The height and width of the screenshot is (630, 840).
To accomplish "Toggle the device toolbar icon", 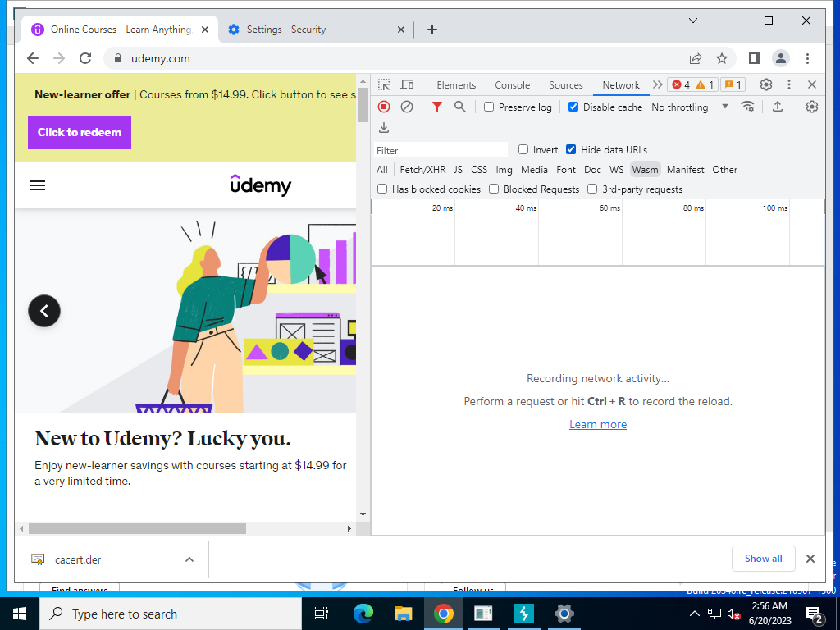I will 407,84.
